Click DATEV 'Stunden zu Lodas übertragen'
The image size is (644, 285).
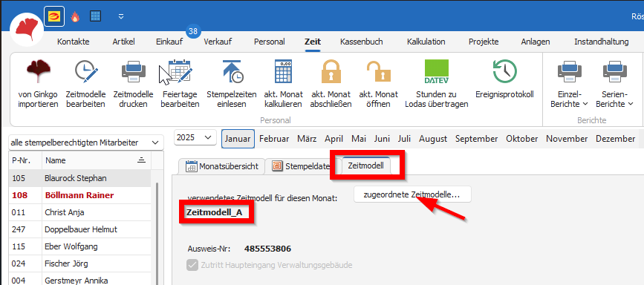click(x=436, y=71)
